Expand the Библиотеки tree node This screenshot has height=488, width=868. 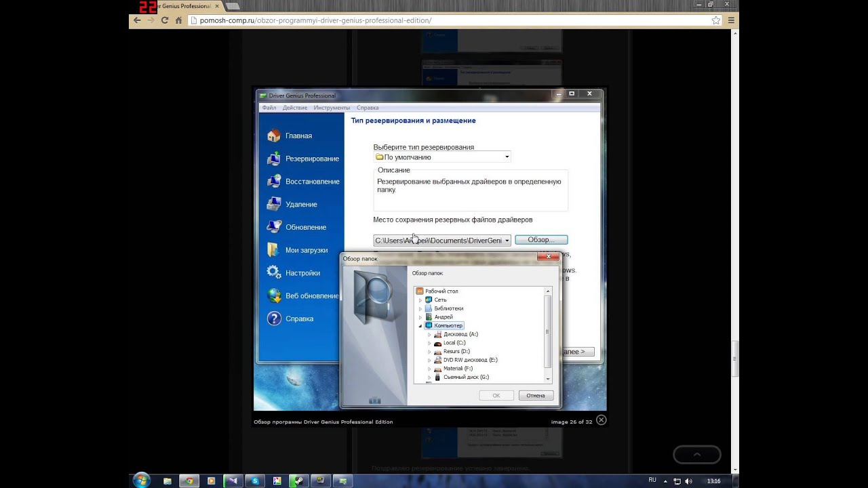(420, 308)
